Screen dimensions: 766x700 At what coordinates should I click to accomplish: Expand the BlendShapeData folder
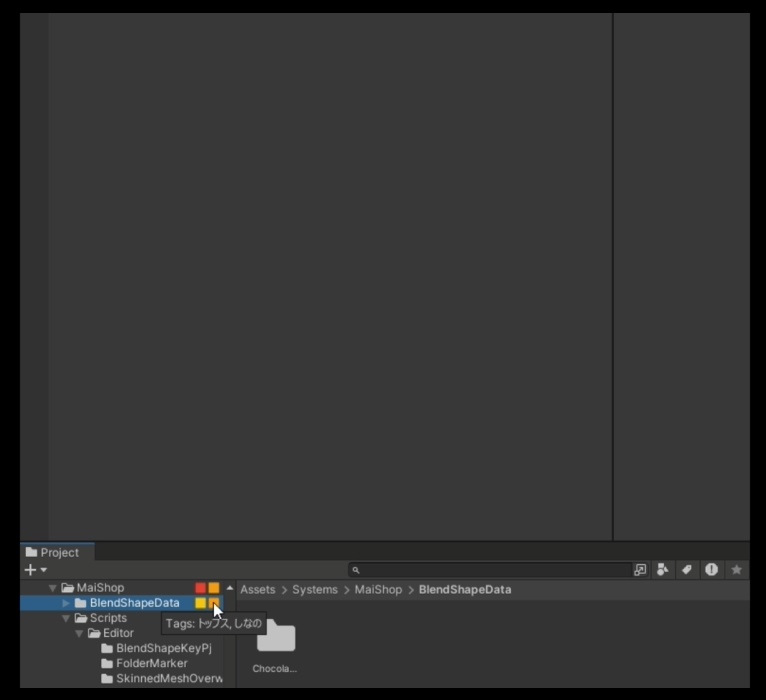[66, 603]
